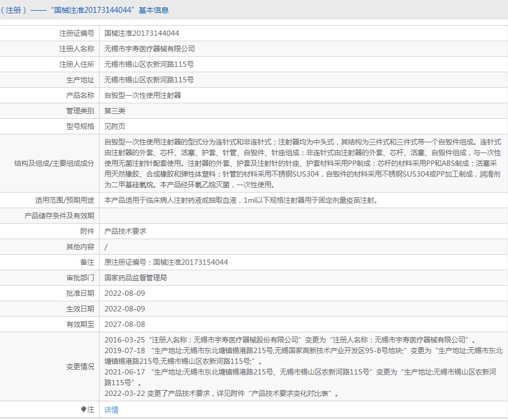Click the 结构及组成 description paragraph
Viewport: 508px width, 420px height.
click(302, 163)
